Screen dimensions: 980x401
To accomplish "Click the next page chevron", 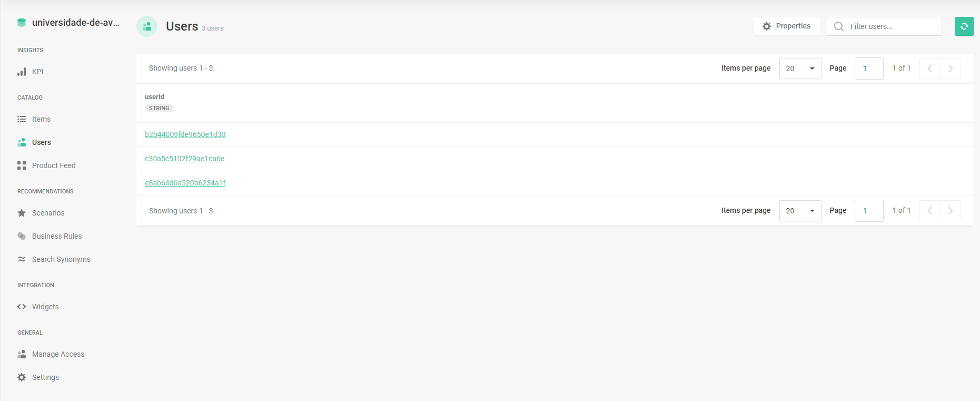I will coord(951,68).
